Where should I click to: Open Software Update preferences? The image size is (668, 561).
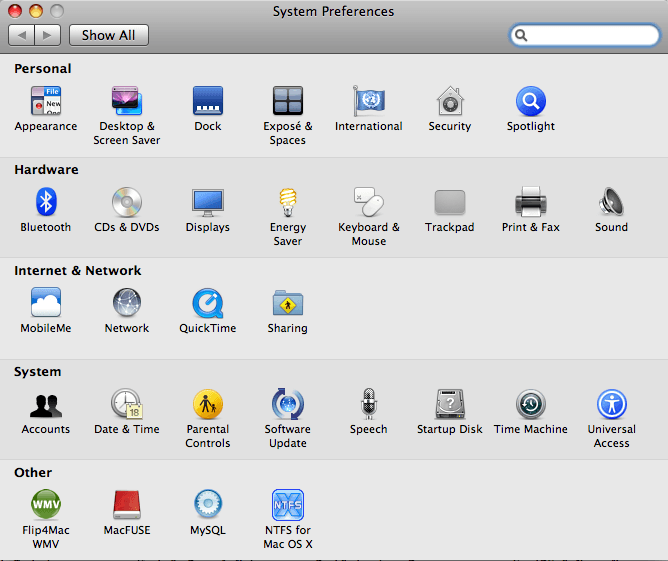(288, 403)
